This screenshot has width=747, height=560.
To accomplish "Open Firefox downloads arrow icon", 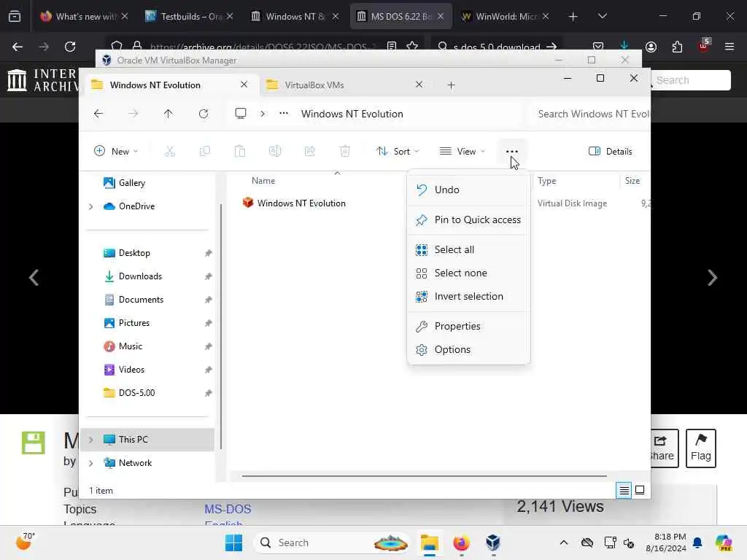I will click(624, 46).
